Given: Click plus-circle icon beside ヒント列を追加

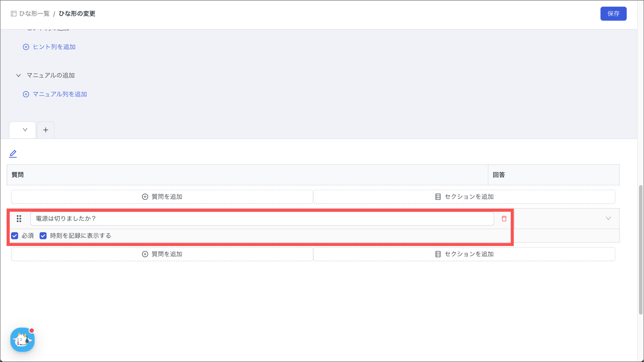Looking at the screenshot, I should tap(26, 47).
